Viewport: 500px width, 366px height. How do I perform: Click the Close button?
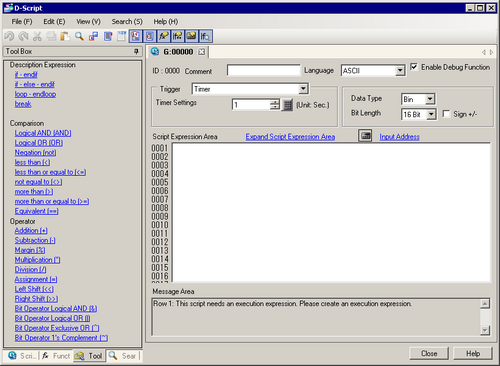429,353
